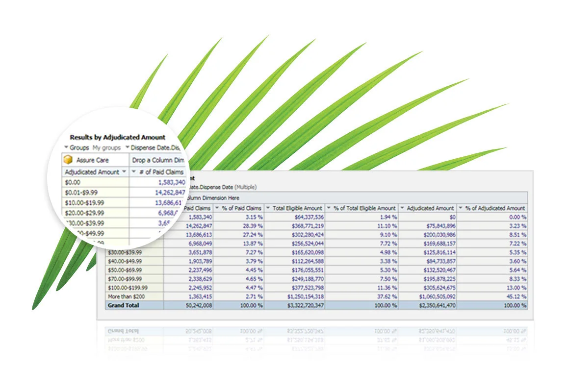The height and width of the screenshot is (392, 569).
Task: Open % of Total Eligible Amount dropdown
Action: 329,208
